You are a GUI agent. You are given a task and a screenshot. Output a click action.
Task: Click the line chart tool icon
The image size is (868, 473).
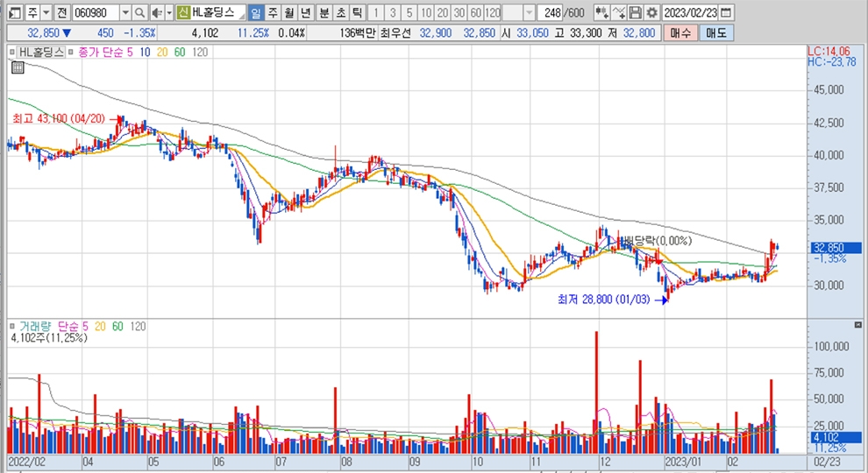(x=619, y=13)
